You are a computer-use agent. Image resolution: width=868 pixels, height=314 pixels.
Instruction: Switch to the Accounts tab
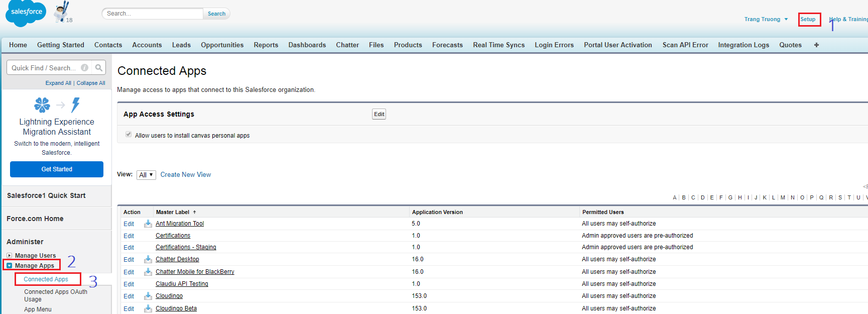coord(147,45)
